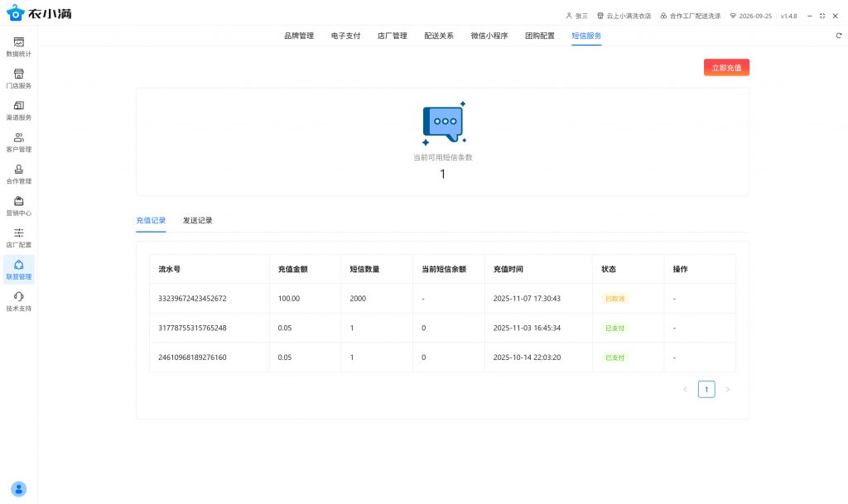Open 客户管理 sidebar section

coord(18,142)
